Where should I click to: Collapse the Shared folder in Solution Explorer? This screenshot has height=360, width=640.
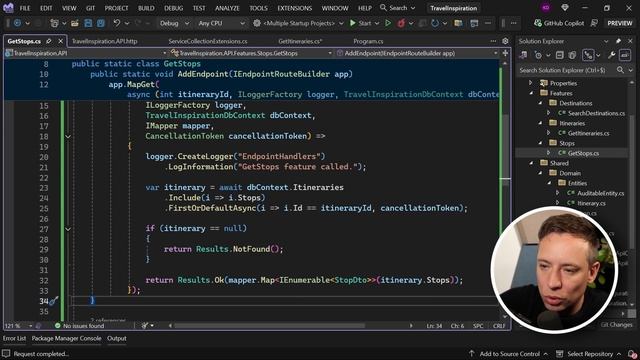[x=531, y=163]
